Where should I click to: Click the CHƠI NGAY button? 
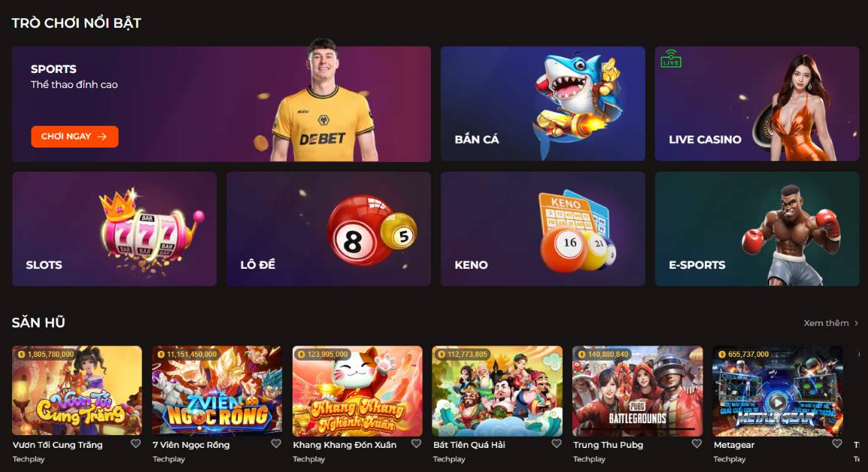coord(74,136)
